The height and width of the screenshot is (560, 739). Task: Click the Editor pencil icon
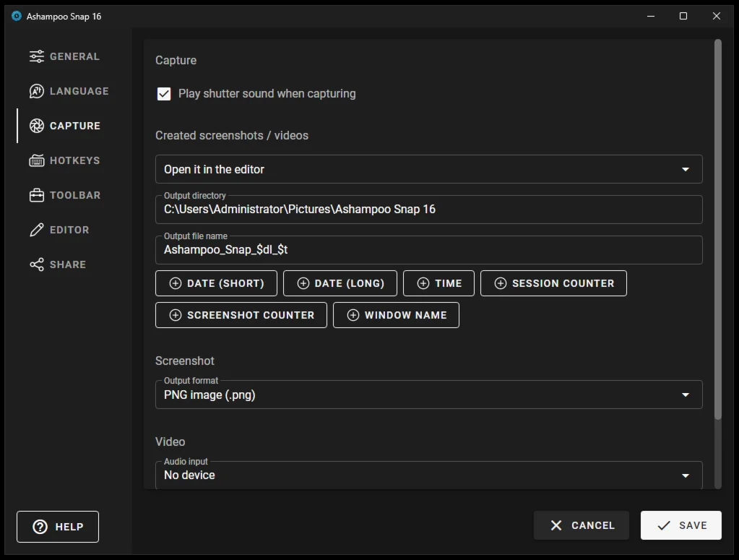[x=36, y=230]
